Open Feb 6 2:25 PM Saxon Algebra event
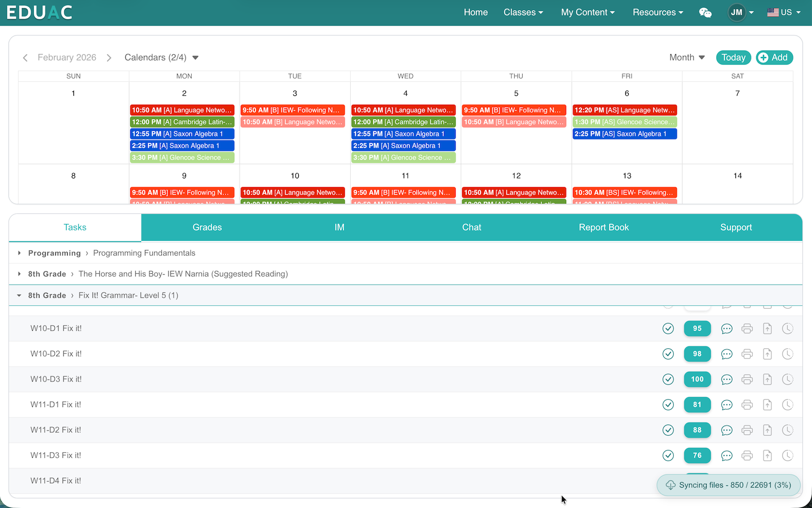 click(x=625, y=134)
